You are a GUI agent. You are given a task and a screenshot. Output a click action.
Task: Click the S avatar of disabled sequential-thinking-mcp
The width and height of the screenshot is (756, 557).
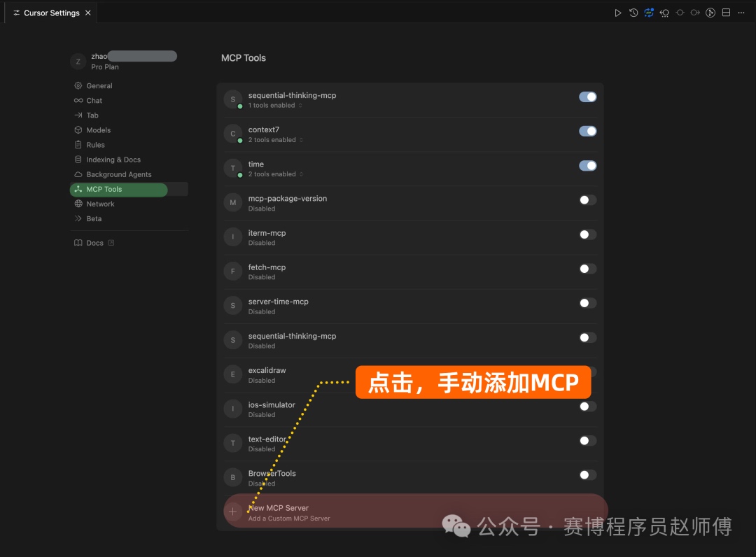click(233, 340)
